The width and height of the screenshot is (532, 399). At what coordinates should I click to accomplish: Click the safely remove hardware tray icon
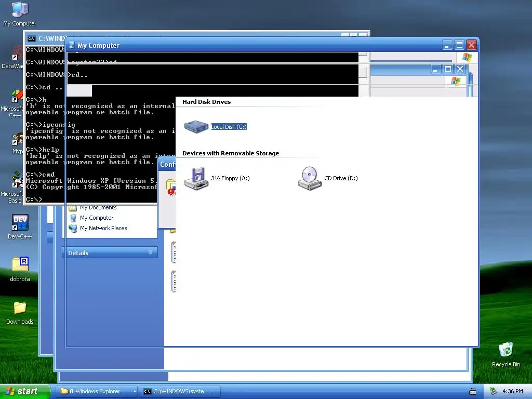[x=493, y=391]
